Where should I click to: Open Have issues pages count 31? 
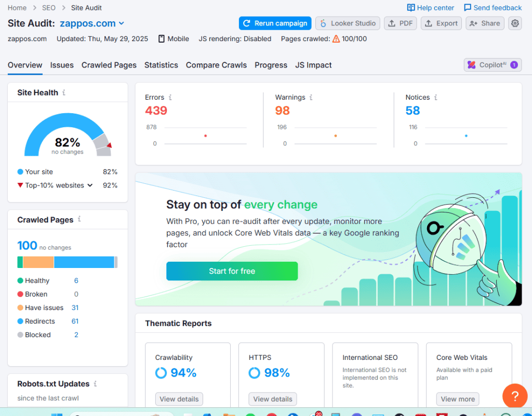pos(75,308)
